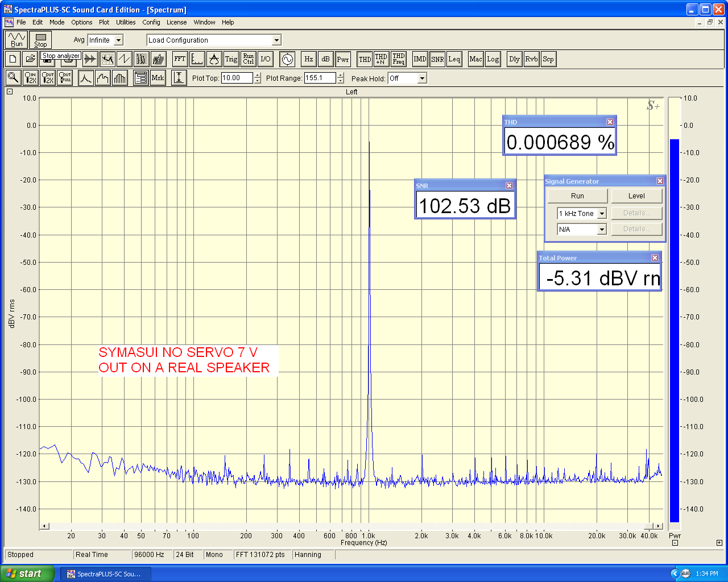Open the Avg Infinite dropdown
This screenshot has height=582, width=728.
tap(119, 40)
